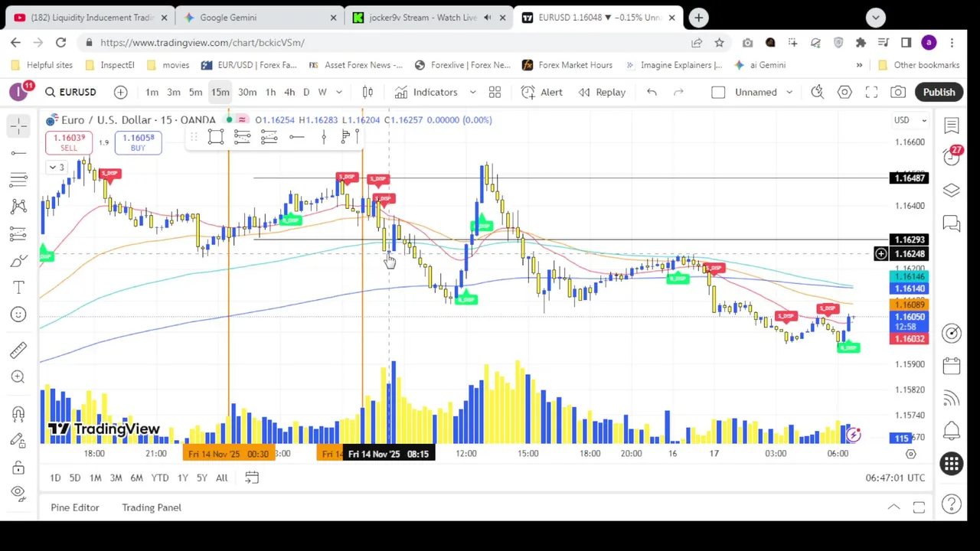Start bar Replay mode
The width and height of the screenshot is (980, 551).
(602, 92)
